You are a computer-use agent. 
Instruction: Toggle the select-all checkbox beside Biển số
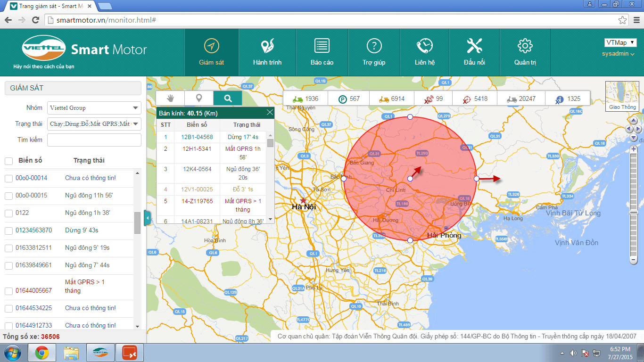point(8,161)
